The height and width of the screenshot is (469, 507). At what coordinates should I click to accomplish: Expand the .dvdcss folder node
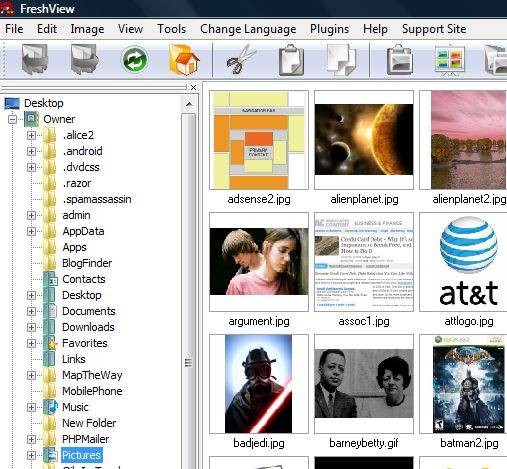click(31, 167)
